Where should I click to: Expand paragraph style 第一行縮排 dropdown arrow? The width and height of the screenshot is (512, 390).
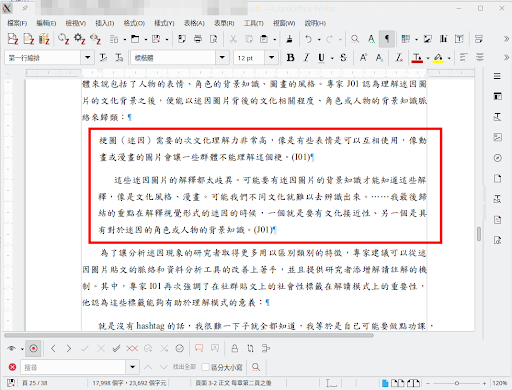click(87, 58)
